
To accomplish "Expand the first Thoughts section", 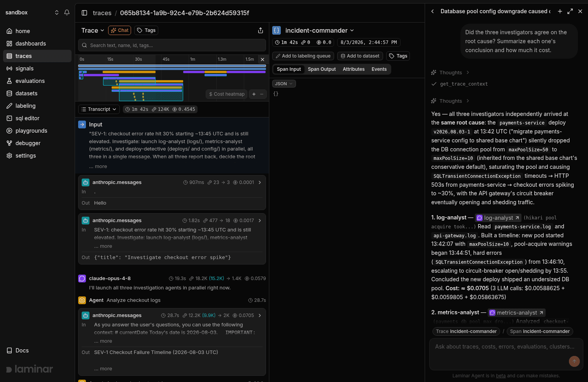I will [450, 73].
